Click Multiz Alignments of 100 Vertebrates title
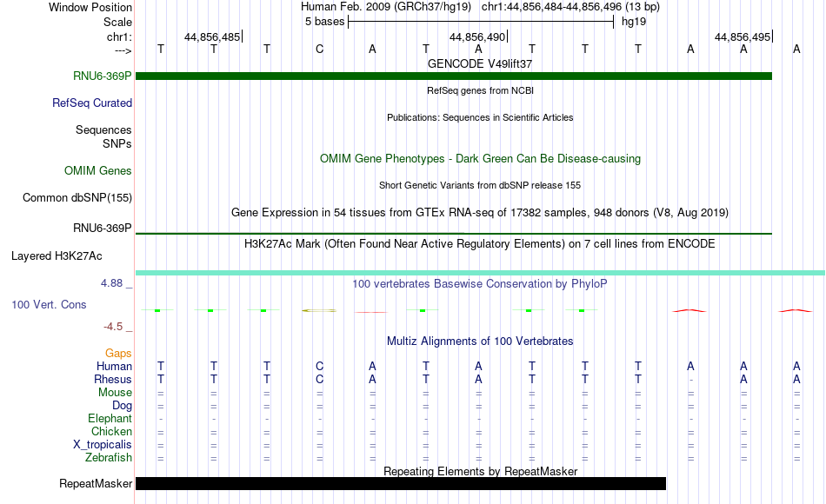This screenshot has width=826, height=504. (x=480, y=341)
